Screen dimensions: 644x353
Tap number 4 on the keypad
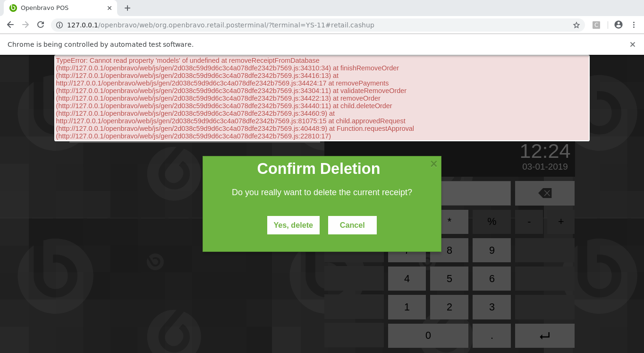(407, 279)
